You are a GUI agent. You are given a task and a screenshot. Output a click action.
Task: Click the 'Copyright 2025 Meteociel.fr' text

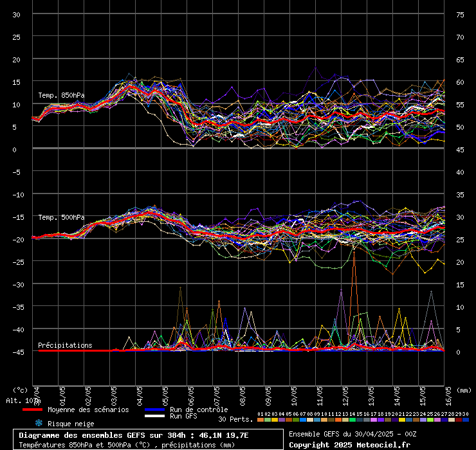pyautogui.click(x=349, y=445)
